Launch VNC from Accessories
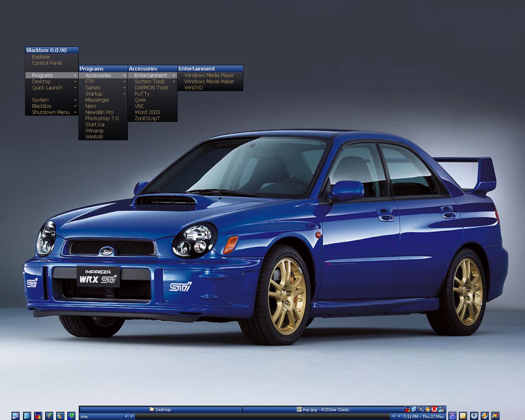Screen dimensions: 525x420 [x=153, y=106]
